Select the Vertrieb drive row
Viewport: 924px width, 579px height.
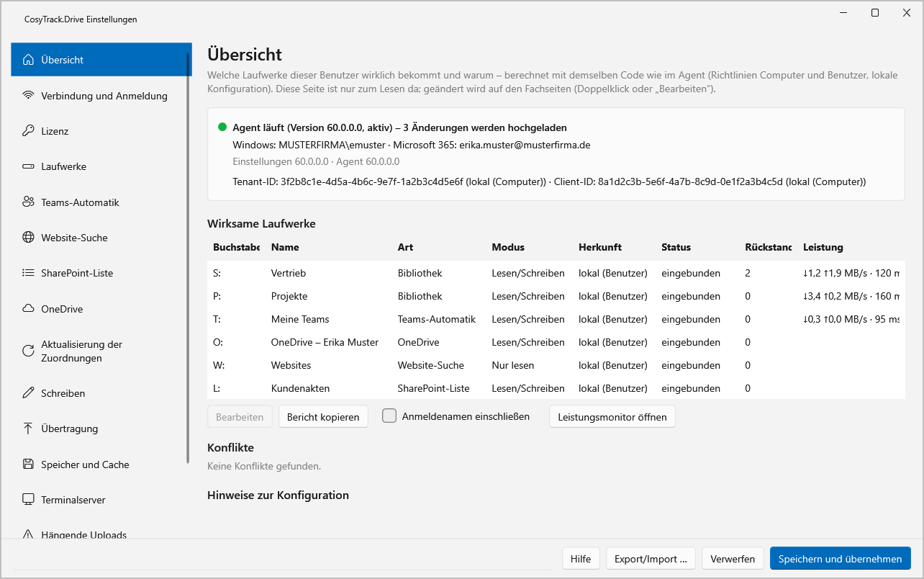point(556,273)
